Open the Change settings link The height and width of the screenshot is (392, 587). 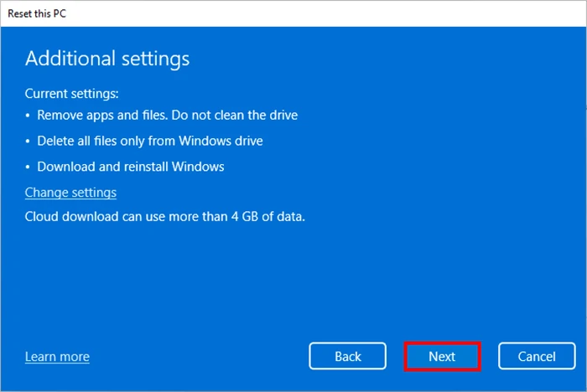tap(70, 193)
